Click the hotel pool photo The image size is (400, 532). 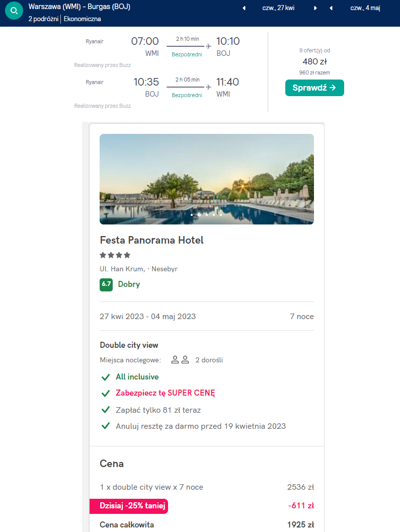tap(207, 179)
